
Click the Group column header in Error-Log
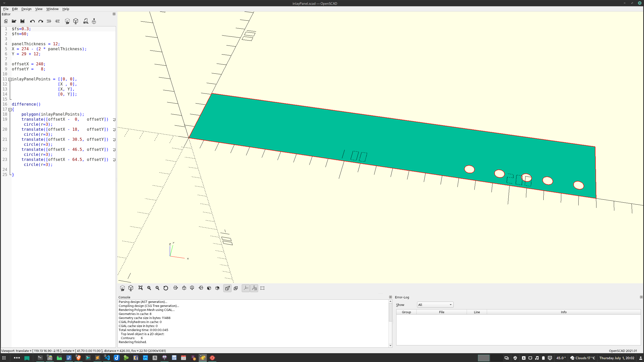tap(406, 312)
